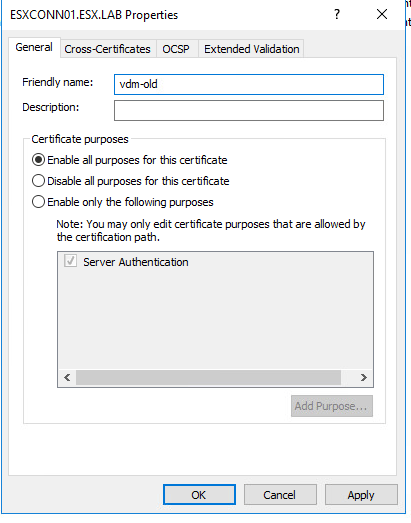Confirm changes with the OK button
This screenshot has width=411, height=523.
click(x=199, y=495)
